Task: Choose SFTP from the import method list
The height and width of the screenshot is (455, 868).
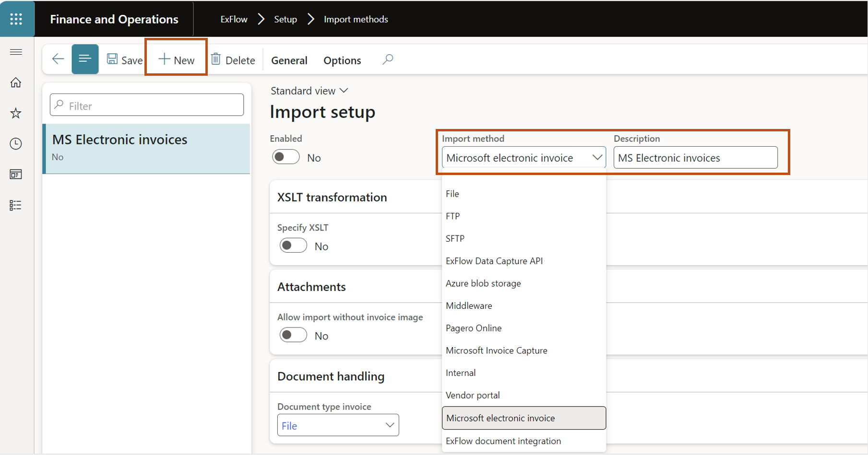Action: click(523, 238)
